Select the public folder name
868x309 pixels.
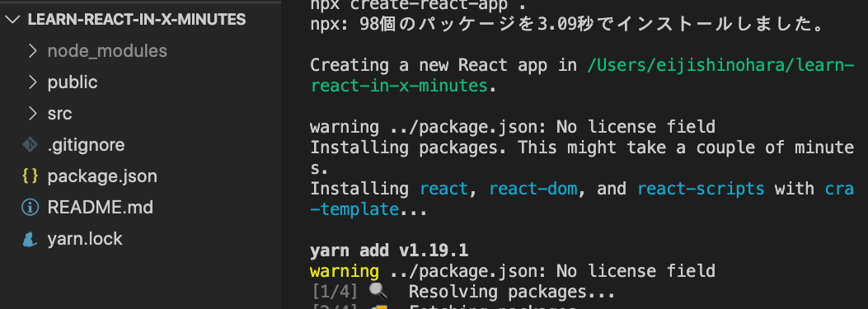73,82
